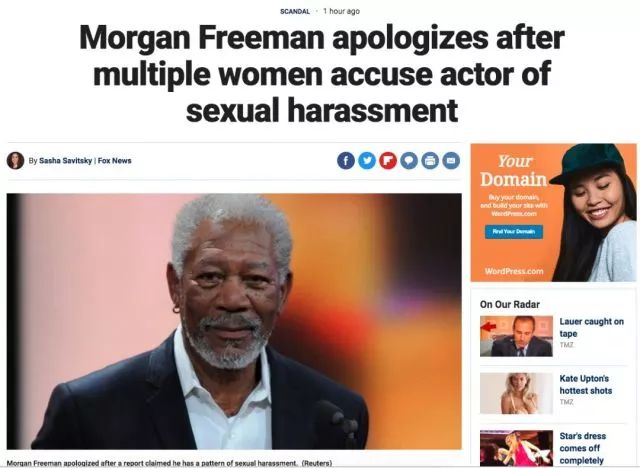
Task: Click the Find Your Domain button
Action: (x=514, y=231)
